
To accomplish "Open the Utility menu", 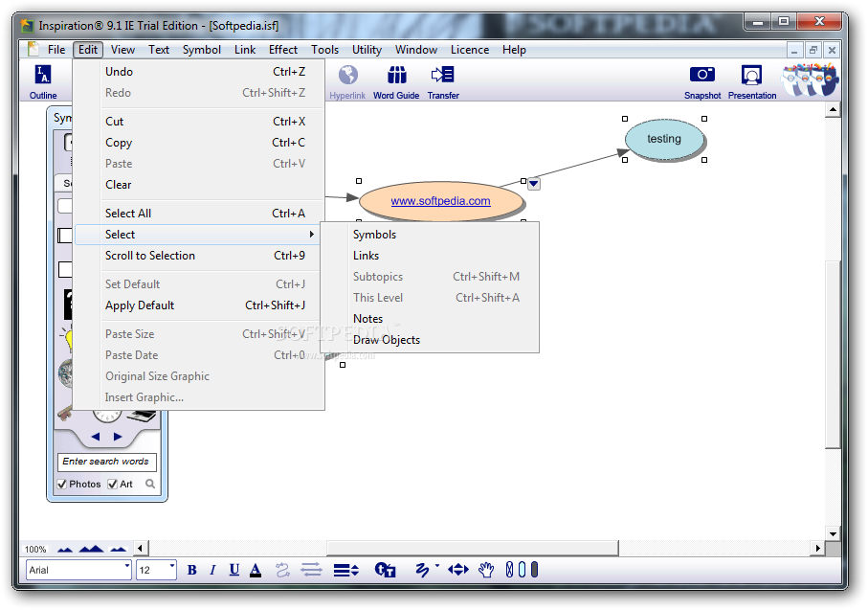I will click(x=367, y=50).
